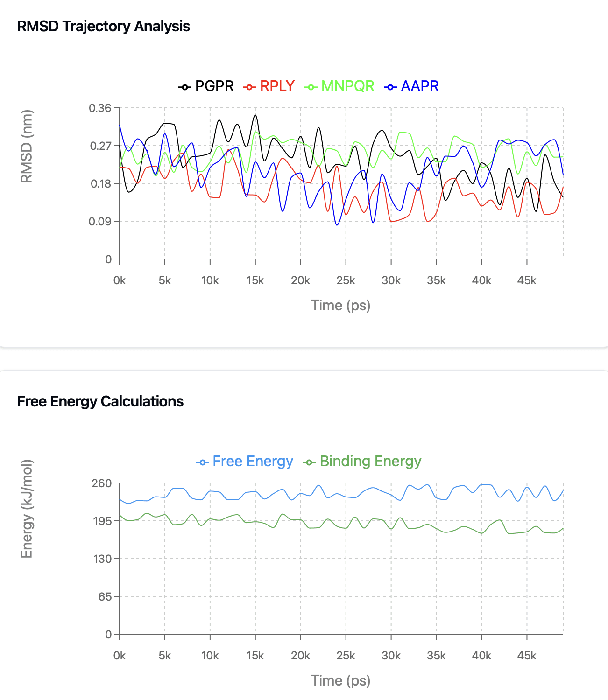Toggle the PGPR series in the RMSD legend
This screenshot has height=700, width=608.
click(206, 86)
